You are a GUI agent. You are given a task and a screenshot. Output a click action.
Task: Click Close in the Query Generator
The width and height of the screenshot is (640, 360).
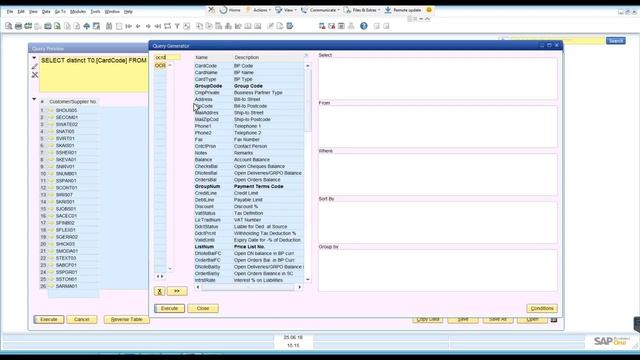point(203,309)
